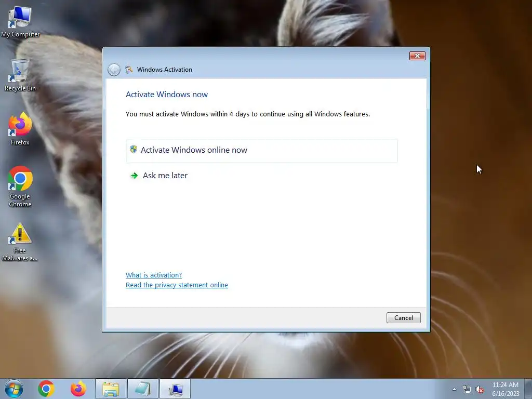Show hidden icons in the system tray
This screenshot has height=399, width=532.
tap(454, 389)
